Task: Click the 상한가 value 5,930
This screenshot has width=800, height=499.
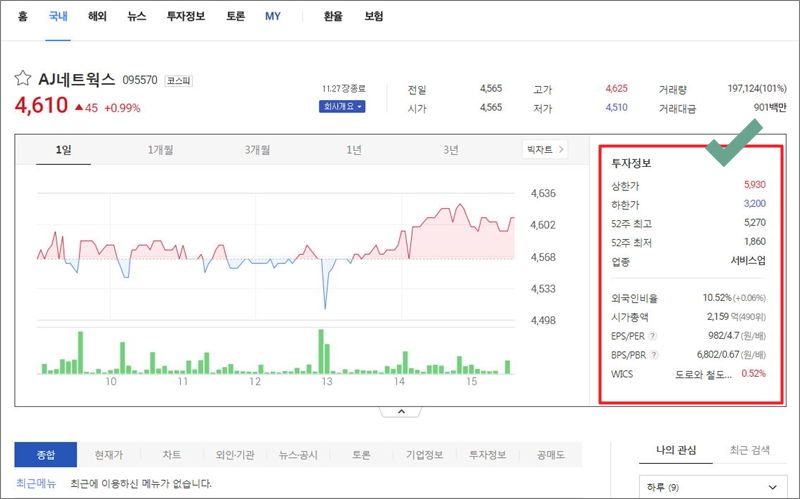Action: [x=755, y=185]
